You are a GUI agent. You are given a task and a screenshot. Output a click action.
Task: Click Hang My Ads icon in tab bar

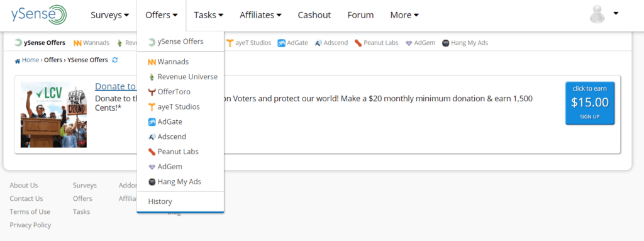[446, 43]
